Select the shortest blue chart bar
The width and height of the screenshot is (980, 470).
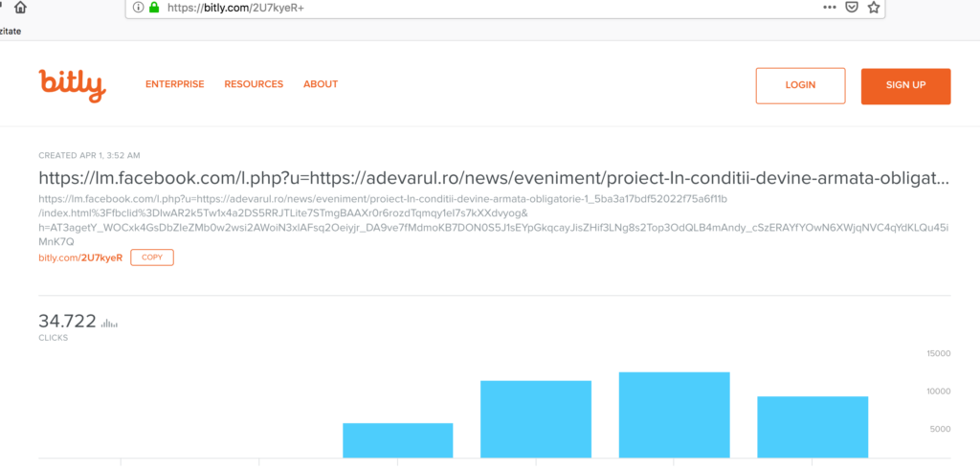tap(398, 440)
